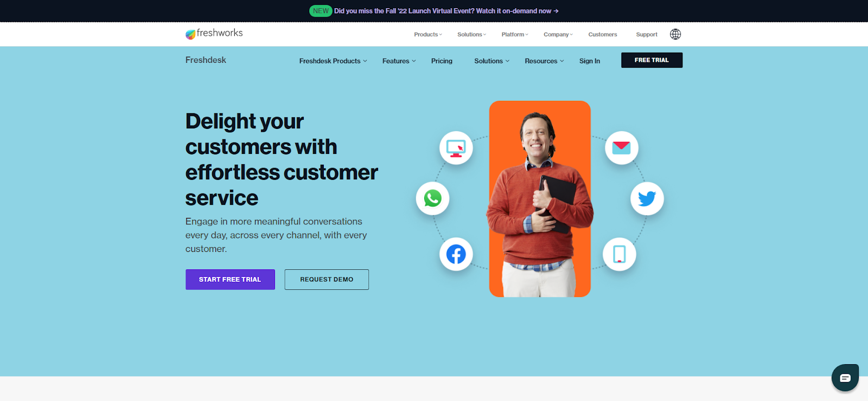868x401 pixels.
Task: Open the chat widget bubble
Action: pyautogui.click(x=845, y=378)
